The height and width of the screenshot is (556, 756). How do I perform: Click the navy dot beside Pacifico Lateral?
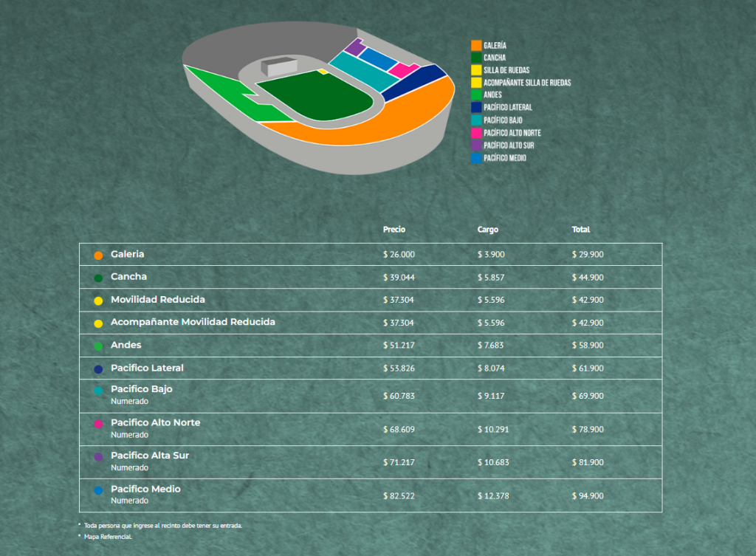pyautogui.click(x=98, y=369)
